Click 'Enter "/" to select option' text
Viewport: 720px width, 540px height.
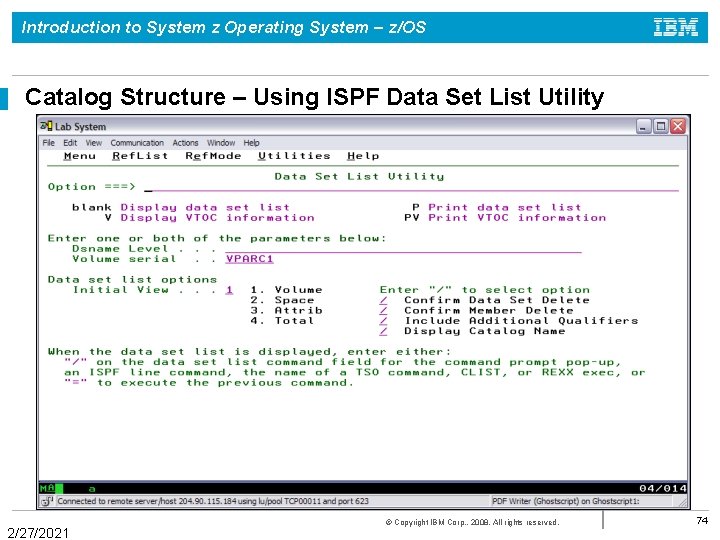pyautogui.click(x=484, y=290)
